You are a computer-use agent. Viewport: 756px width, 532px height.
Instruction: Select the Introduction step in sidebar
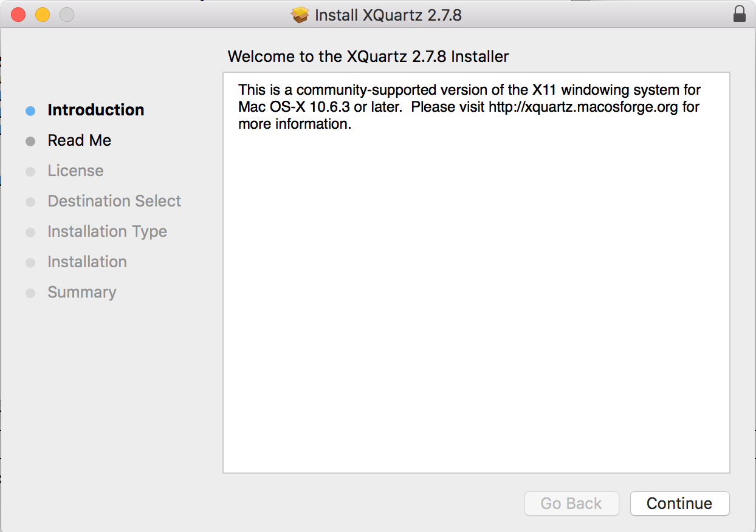[x=96, y=110]
